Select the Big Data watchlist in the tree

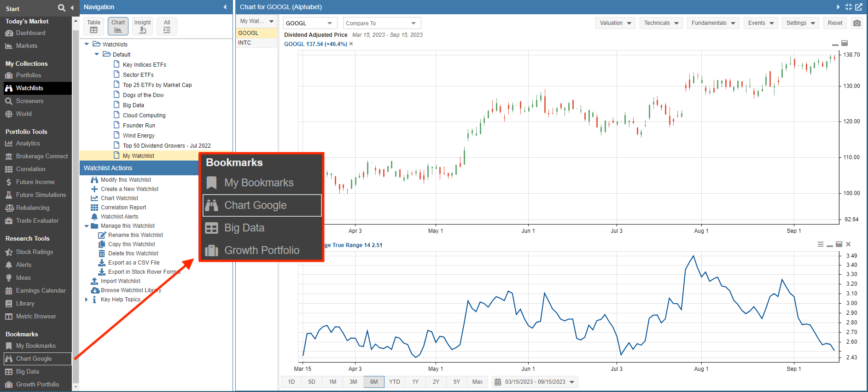tap(133, 105)
